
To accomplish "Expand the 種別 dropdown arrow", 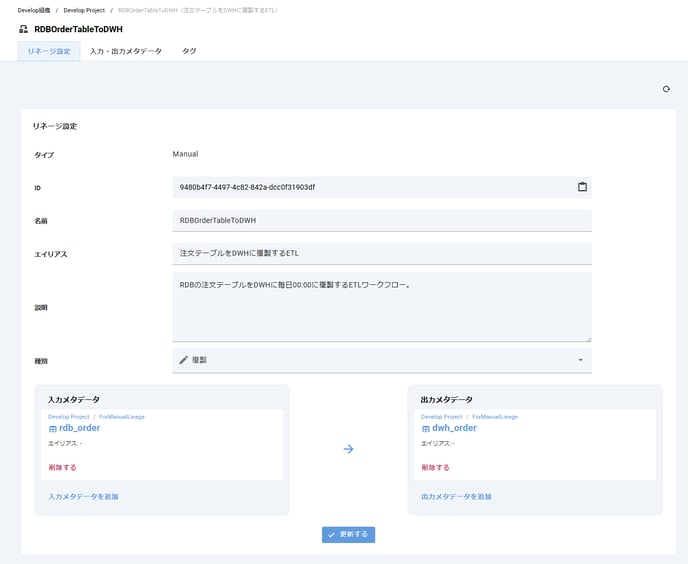I will pyautogui.click(x=580, y=360).
